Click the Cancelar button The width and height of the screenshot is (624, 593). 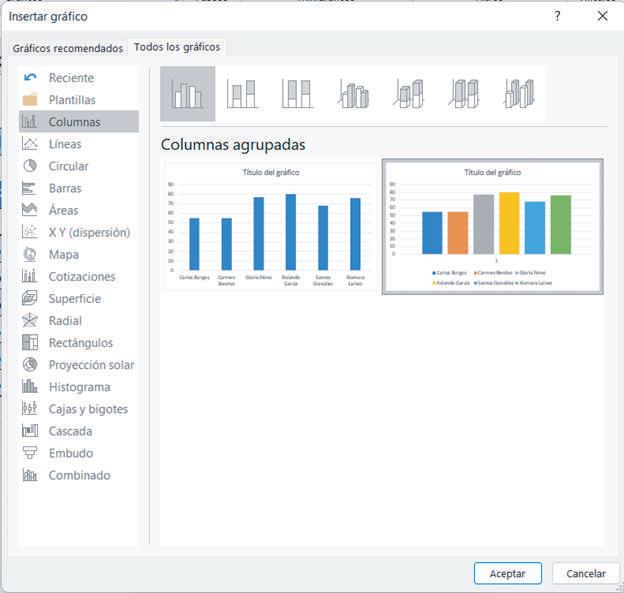(x=585, y=573)
